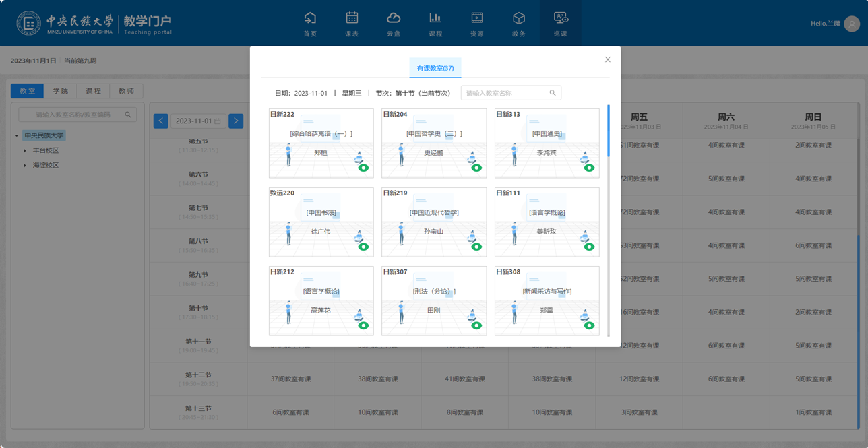This screenshot has height=448, width=868.
Task: Open the 首页 home icon
Action: coord(310,18)
